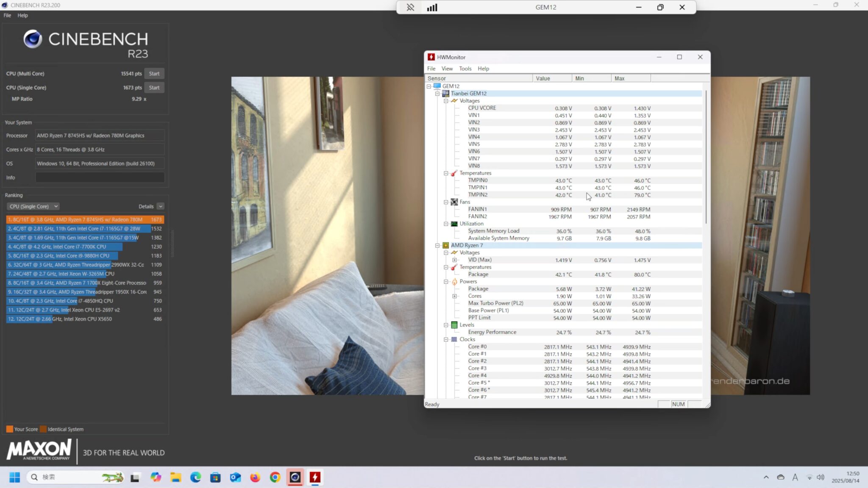Open HWMonitor View menu
868x488 pixels.
coord(447,69)
